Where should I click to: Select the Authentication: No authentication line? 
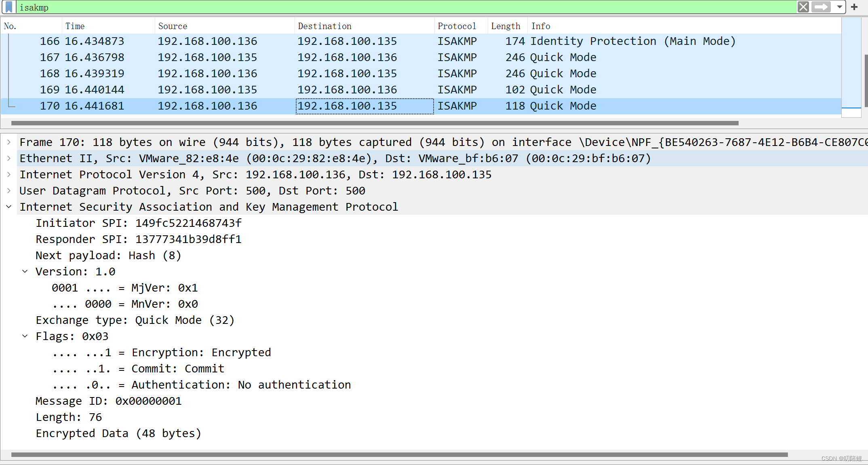[x=201, y=385]
